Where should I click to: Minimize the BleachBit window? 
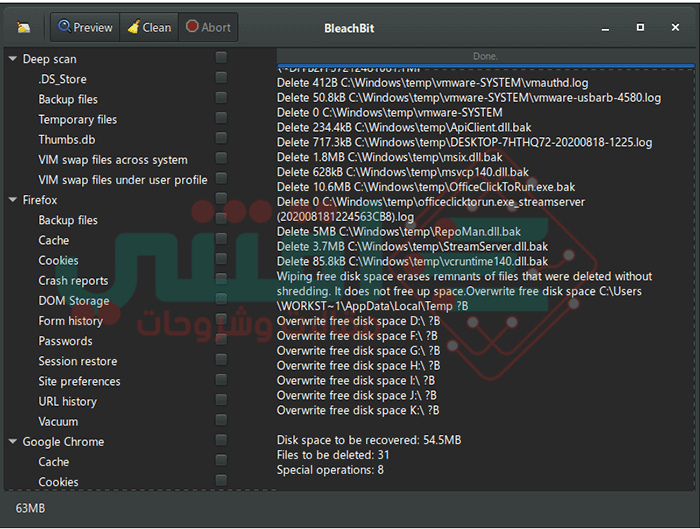pyautogui.click(x=605, y=28)
